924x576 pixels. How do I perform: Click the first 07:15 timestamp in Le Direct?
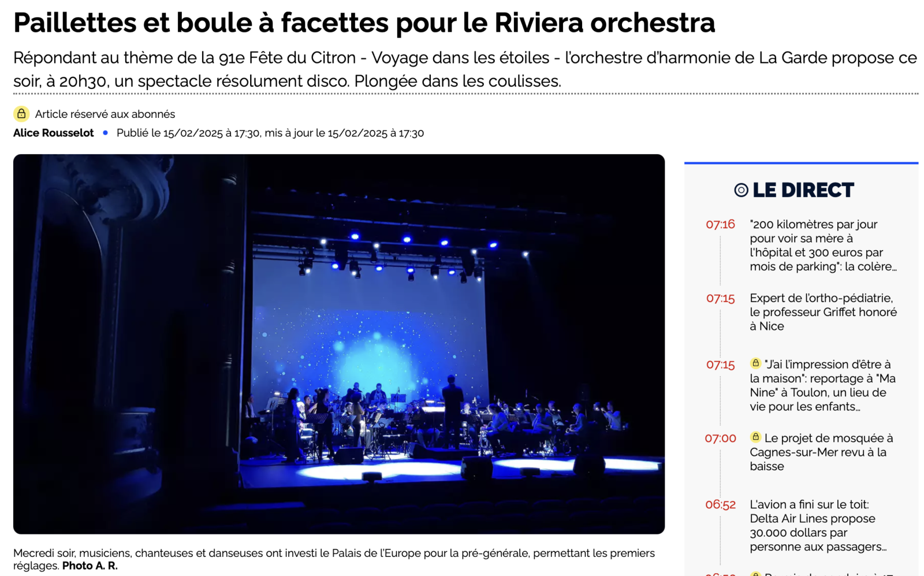point(720,298)
